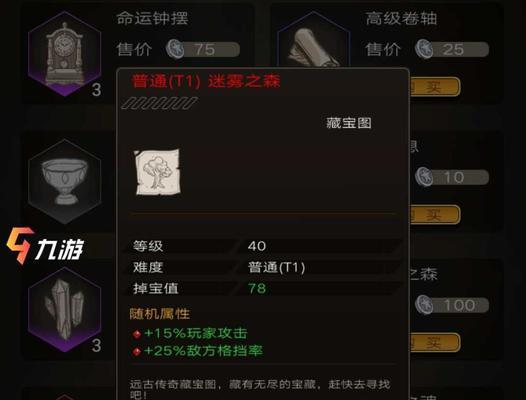Click the striped bar under the tooltip title

160,103
